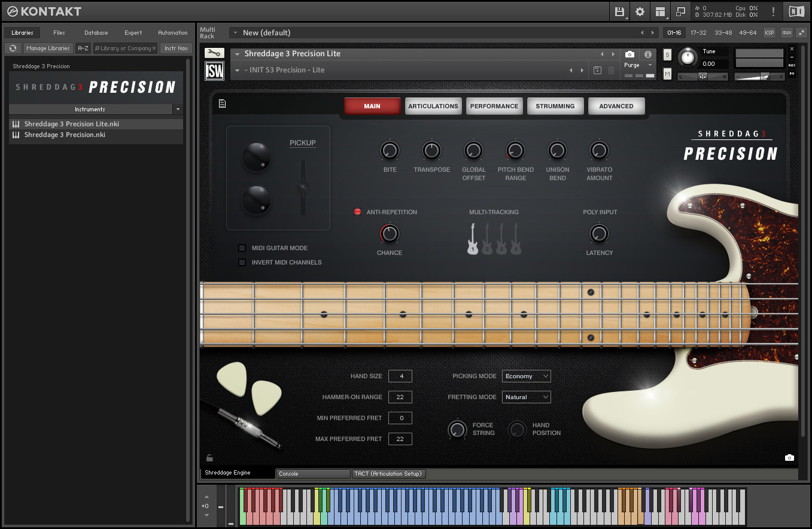Toggle the PV button on instrument header
The image size is (812, 529).
click(x=792, y=74)
